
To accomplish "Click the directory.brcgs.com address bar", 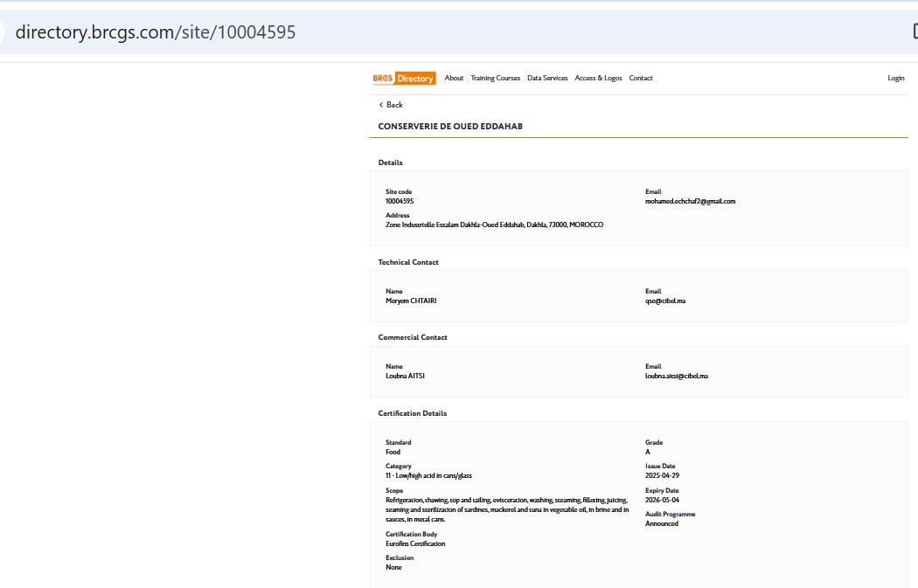I will [x=156, y=32].
